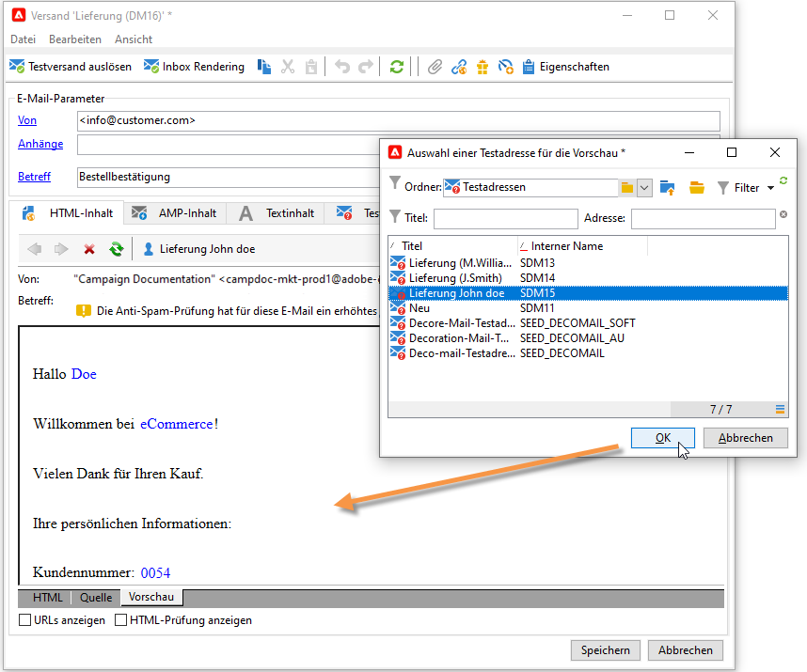The height and width of the screenshot is (672, 807).
Task: Click the small green refresh icon in dialog
Action: (x=783, y=180)
